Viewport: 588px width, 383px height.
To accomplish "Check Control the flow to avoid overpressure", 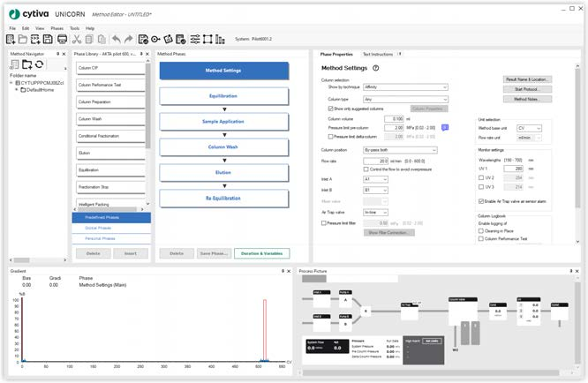I will (366, 169).
